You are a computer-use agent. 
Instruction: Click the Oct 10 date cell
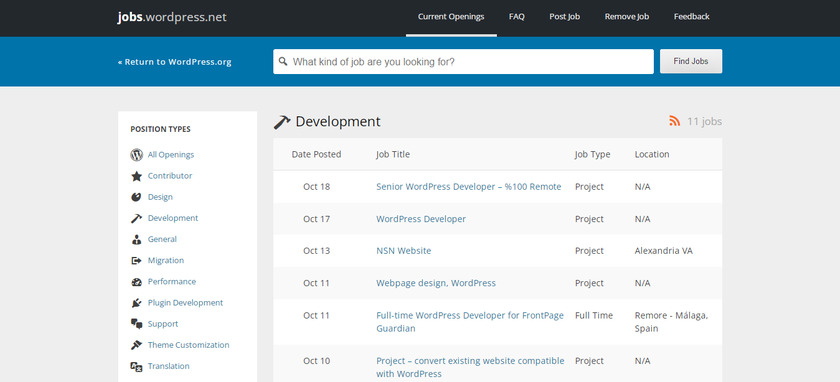pyautogui.click(x=317, y=361)
